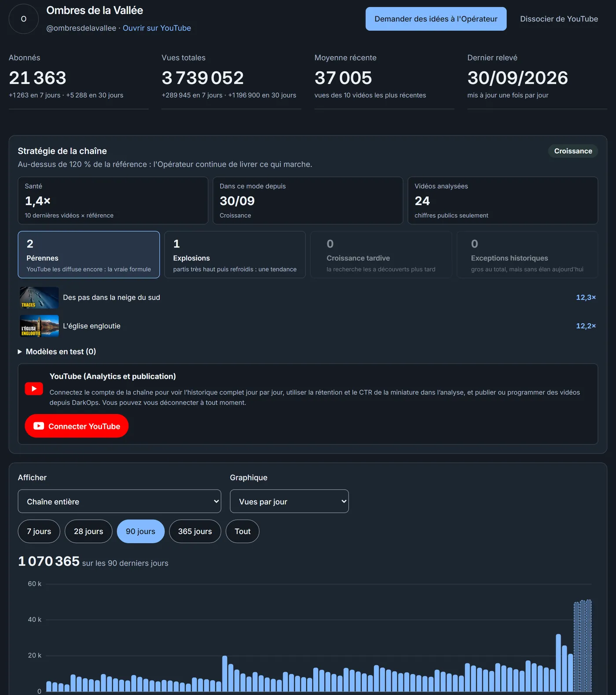616x695 pixels.
Task: Open the 'Vues par jour' chart dropdown
Action: coord(289,501)
